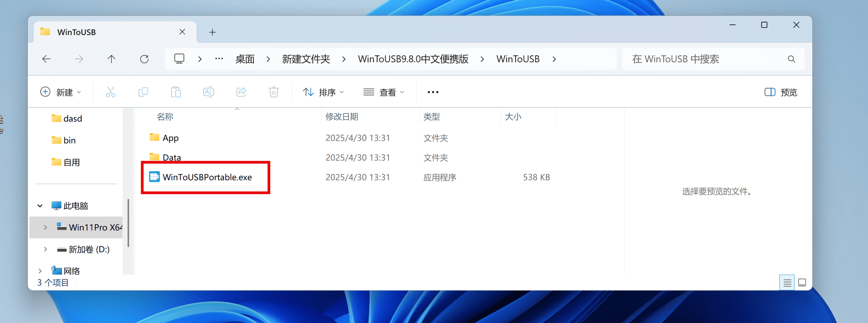This screenshot has width=868, height=323.
Task: Select Win11Pro X64 drive in sidebar
Action: [76, 227]
